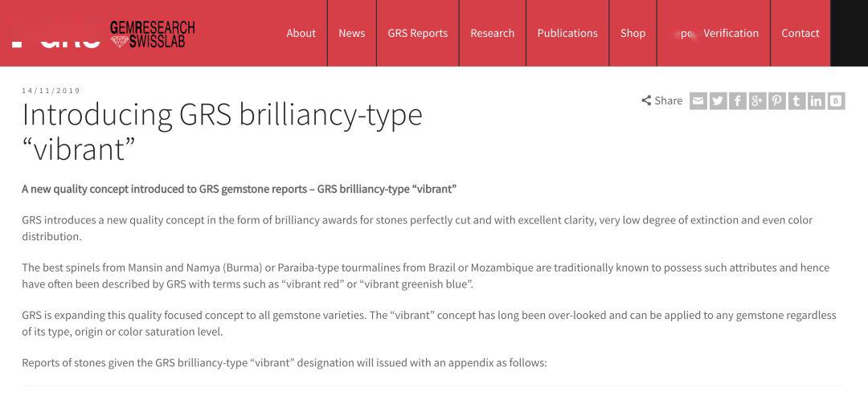Click the paragraph about spinels from Mansin and Namya
The height and width of the screenshot is (400, 868).
(x=425, y=276)
